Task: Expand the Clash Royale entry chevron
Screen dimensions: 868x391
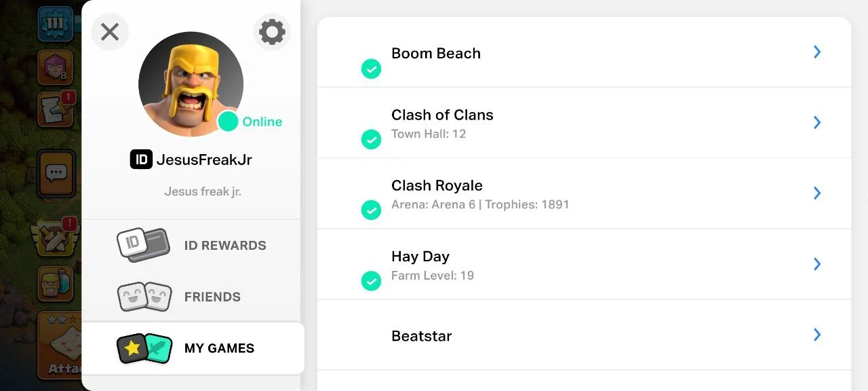Action: [817, 193]
